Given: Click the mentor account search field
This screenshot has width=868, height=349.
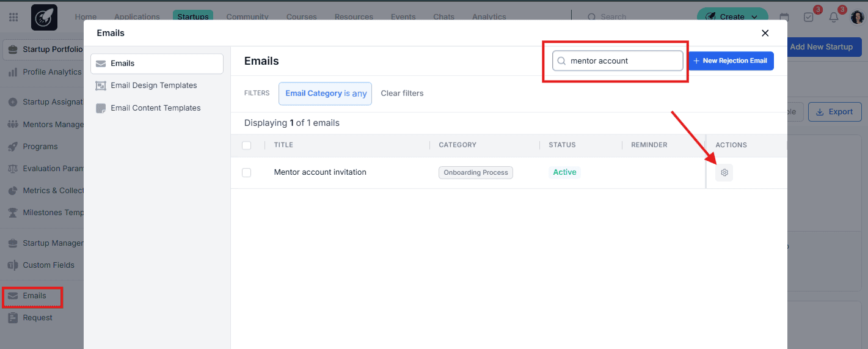Looking at the screenshot, I should tap(618, 61).
